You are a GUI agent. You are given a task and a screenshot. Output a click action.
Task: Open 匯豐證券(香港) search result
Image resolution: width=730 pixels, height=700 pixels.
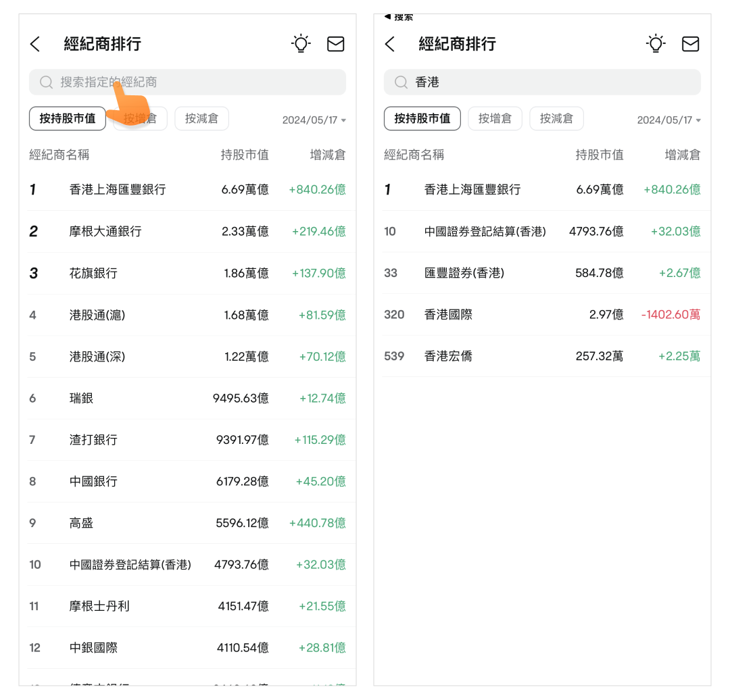[x=542, y=273]
